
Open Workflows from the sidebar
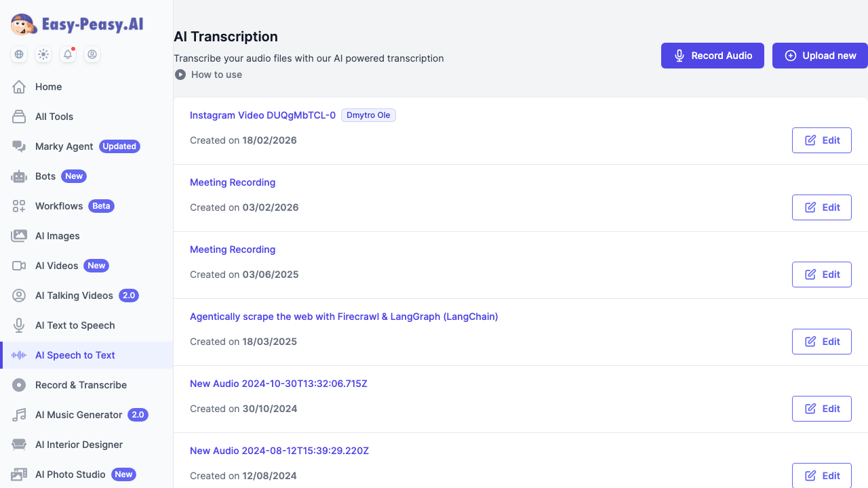pyautogui.click(x=59, y=206)
